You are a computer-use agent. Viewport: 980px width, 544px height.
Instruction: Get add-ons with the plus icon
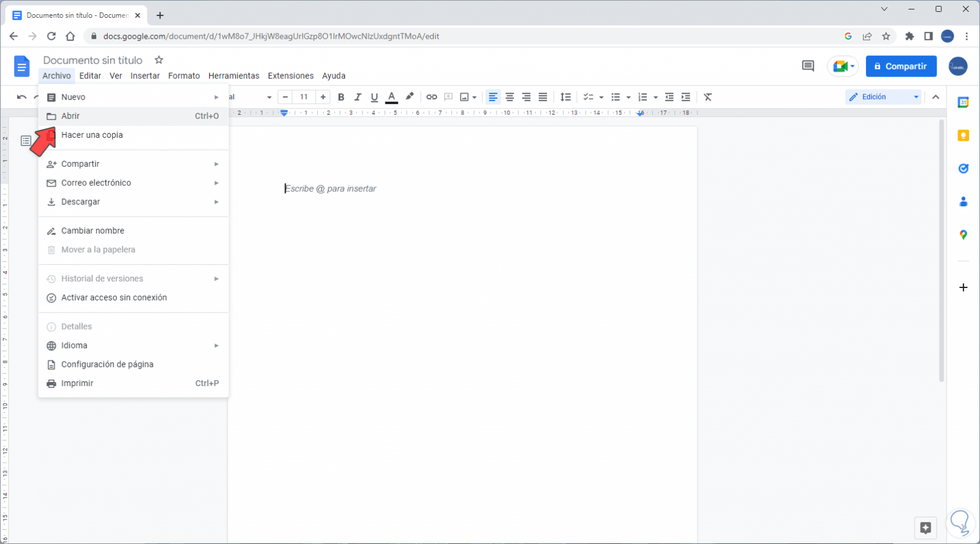point(963,287)
